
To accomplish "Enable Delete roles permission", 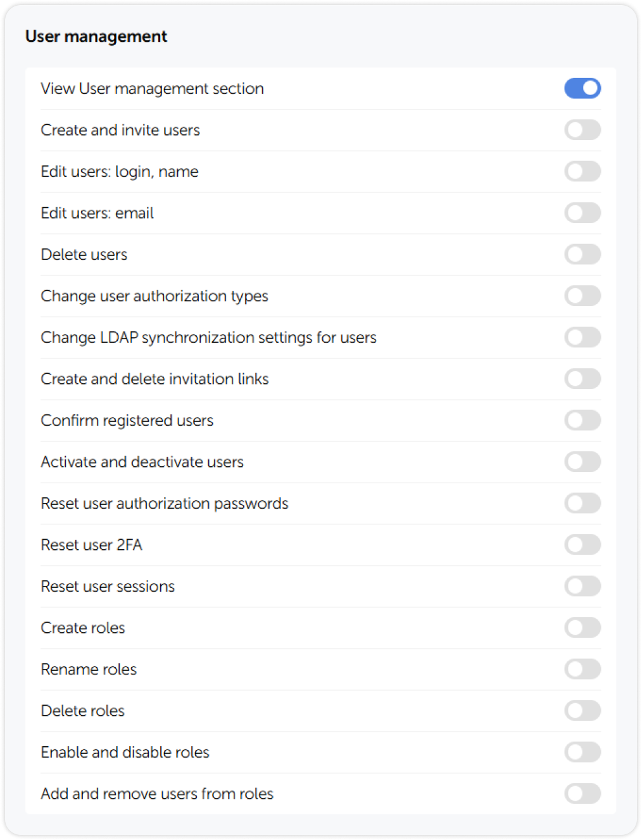I will (x=582, y=710).
